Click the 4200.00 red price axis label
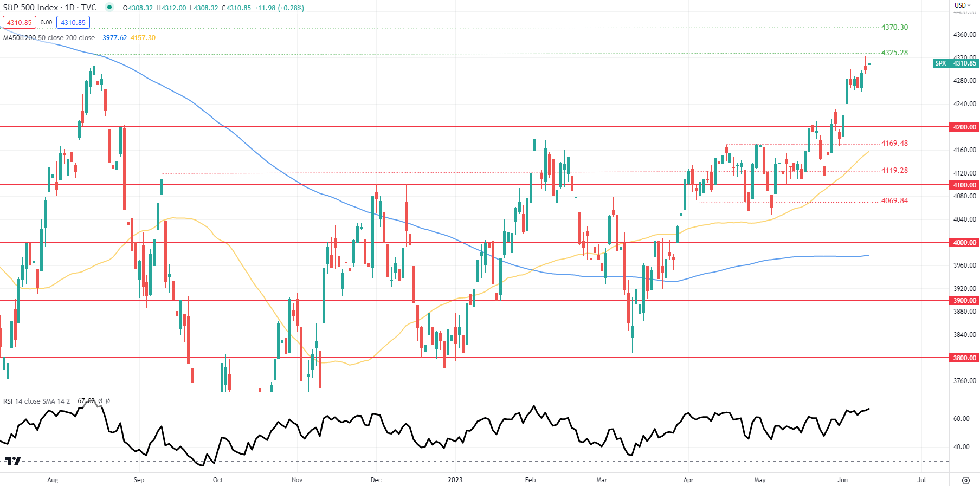 click(x=964, y=127)
